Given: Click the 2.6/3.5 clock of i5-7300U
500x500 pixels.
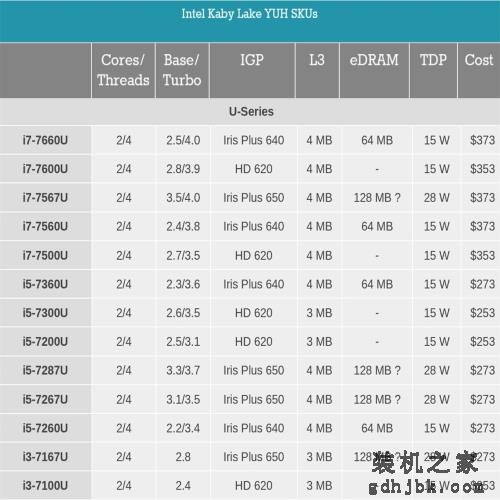Looking at the screenshot, I should (183, 313).
